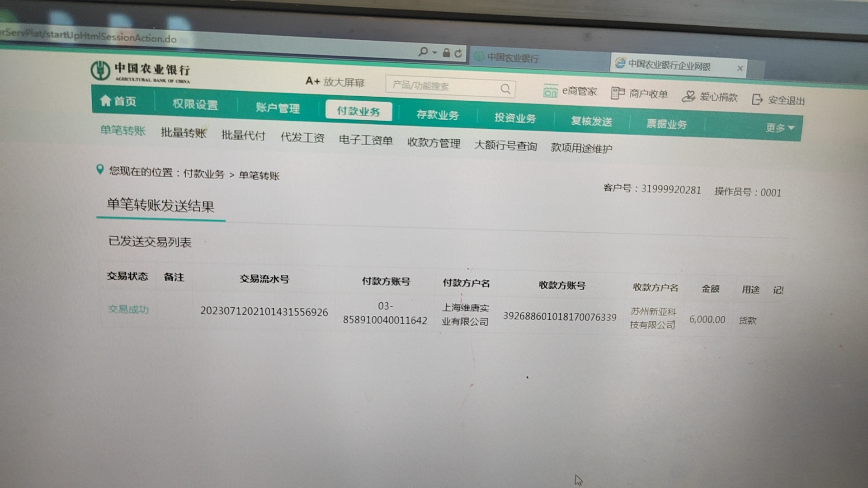Open the address bar search dropdown arrow
Screen dimensions: 868x488
coord(434,52)
